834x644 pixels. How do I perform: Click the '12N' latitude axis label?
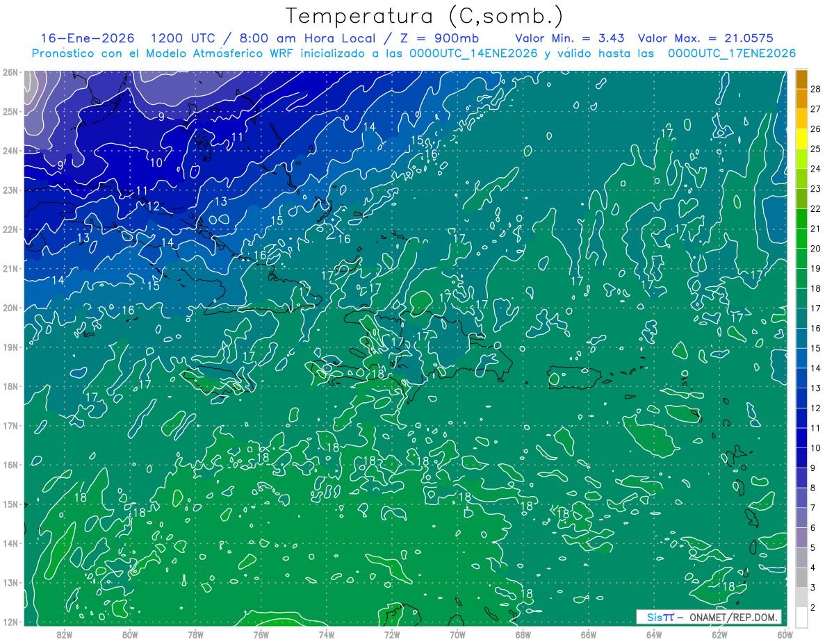tap(10, 622)
